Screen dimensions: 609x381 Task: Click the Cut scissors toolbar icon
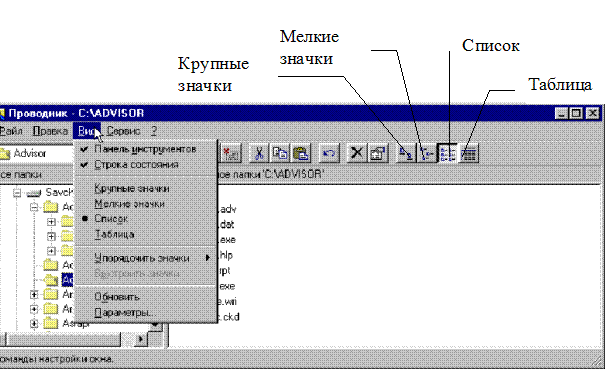click(x=259, y=153)
